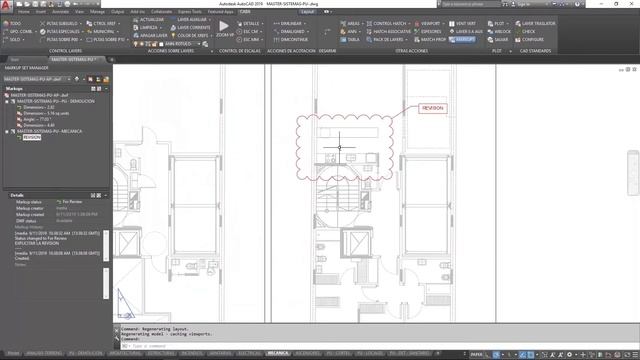This screenshot has width=640, height=360.
Task: Click the highlighted MARKUPS tool
Action: pyautogui.click(x=462, y=40)
